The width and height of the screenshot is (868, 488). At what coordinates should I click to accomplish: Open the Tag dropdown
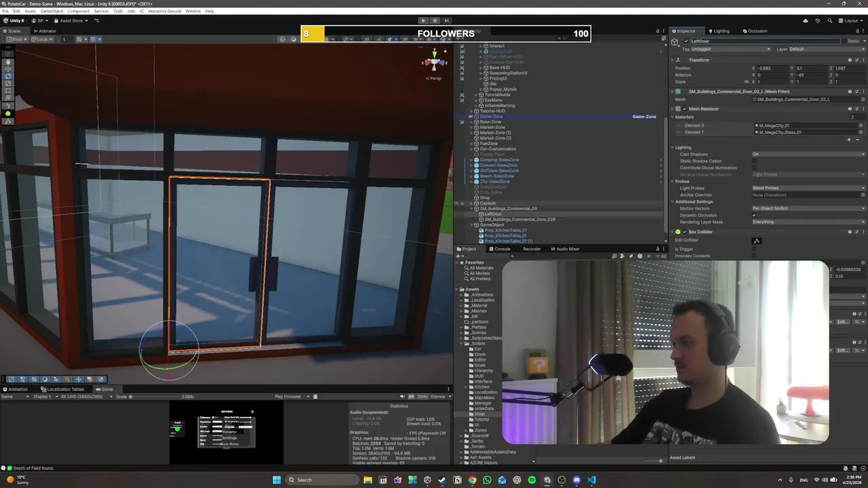tap(731, 49)
